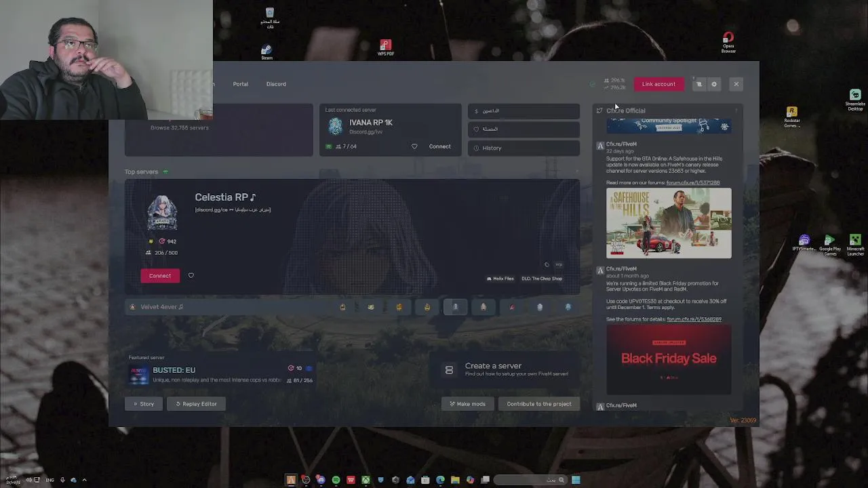Open the Black Friday Sale image

pyautogui.click(x=669, y=359)
